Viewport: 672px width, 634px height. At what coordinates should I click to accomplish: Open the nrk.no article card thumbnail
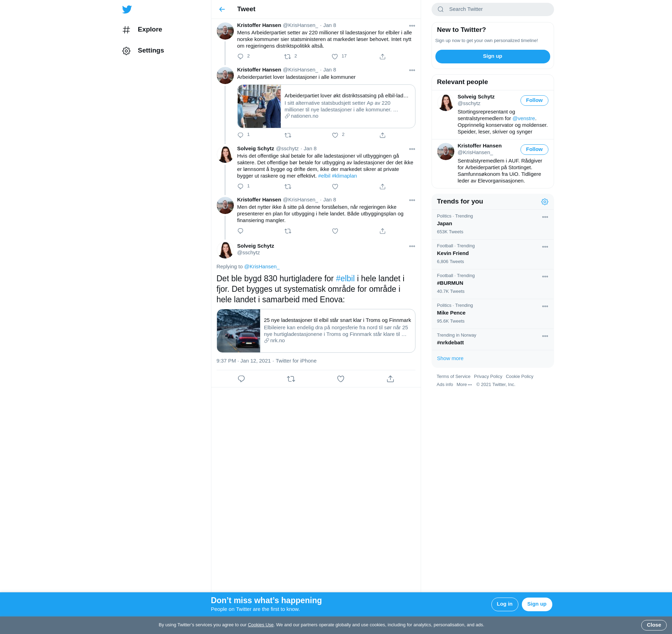pyautogui.click(x=238, y=331)
